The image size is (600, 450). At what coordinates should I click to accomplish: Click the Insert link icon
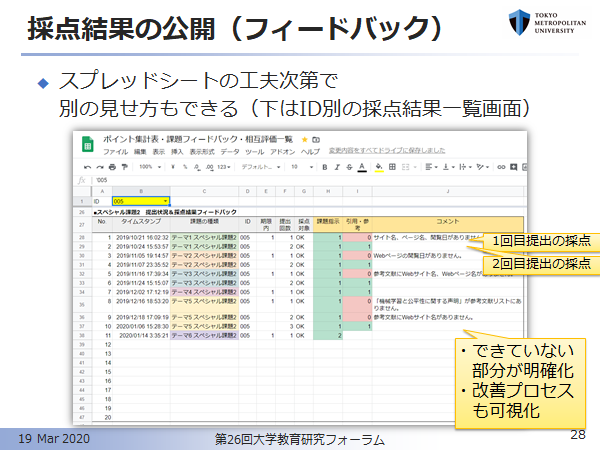[x=501, y=167]
